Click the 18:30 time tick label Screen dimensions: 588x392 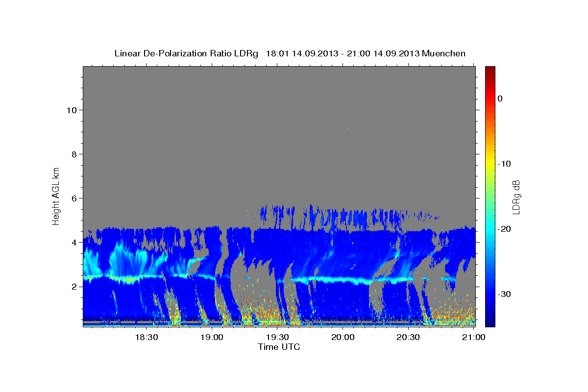click(x=146, y=337)
